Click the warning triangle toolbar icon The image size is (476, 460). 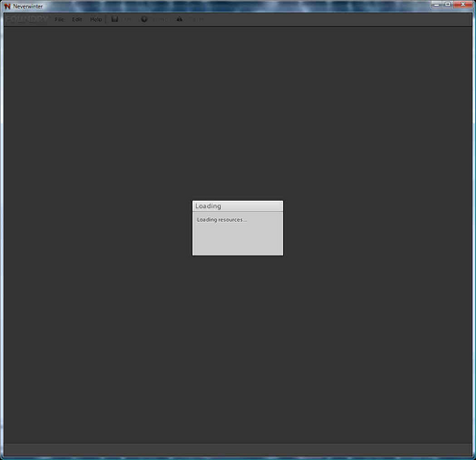[x=179, y=19]
